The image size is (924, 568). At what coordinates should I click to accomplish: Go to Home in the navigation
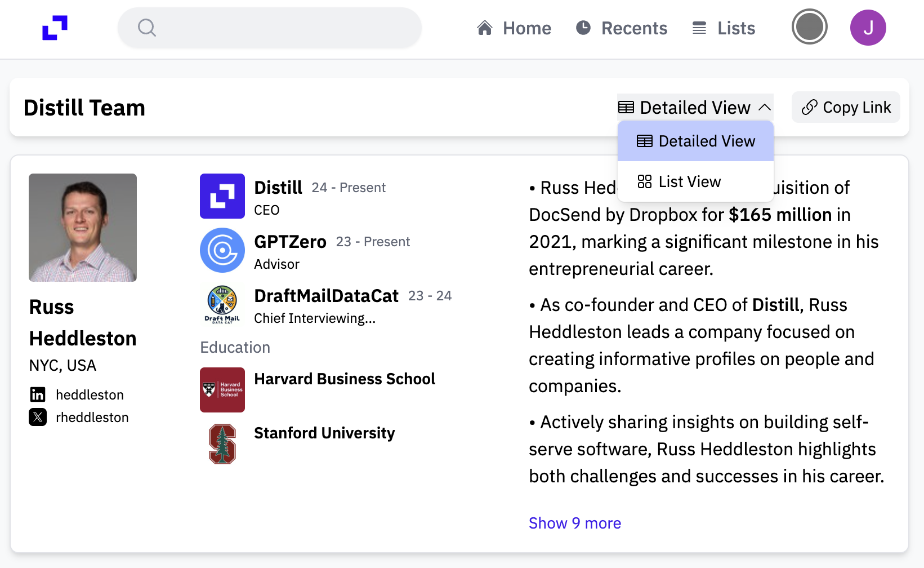point(514,28)
